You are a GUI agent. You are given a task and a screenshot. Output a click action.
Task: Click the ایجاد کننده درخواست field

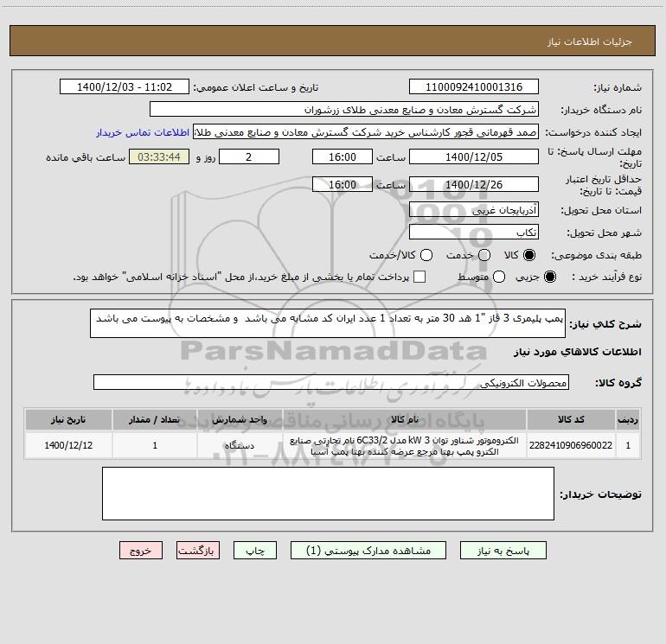[366, 132]
